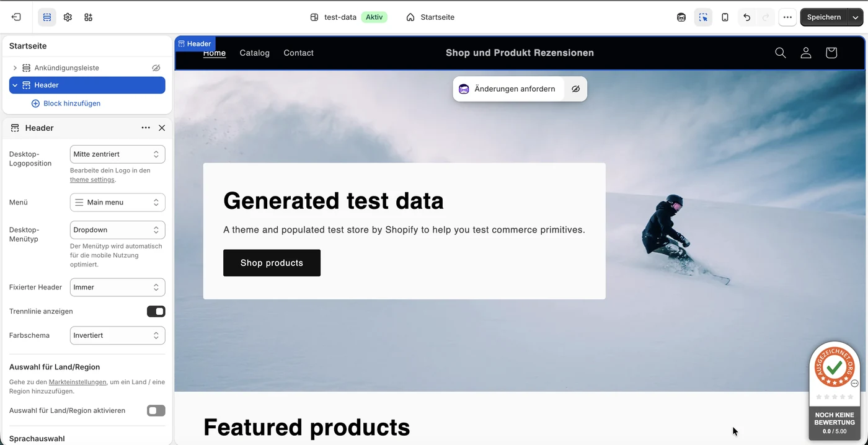Click the Startseite sidebar heading
This screenshot has height=445, width=868.
coord(28,46)
